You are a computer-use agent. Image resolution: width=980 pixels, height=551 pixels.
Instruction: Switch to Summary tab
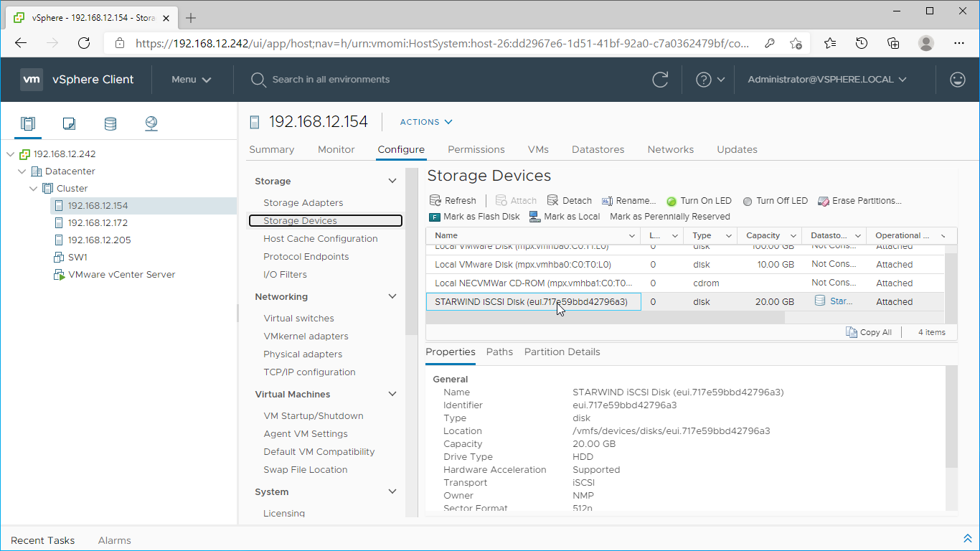pyautogui.click(x=272, y=149)
